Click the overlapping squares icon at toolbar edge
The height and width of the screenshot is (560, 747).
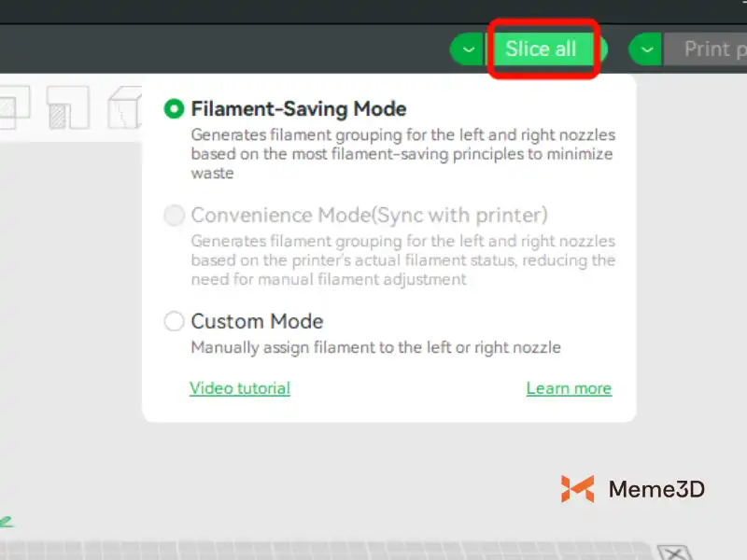[x=13, y=108]
